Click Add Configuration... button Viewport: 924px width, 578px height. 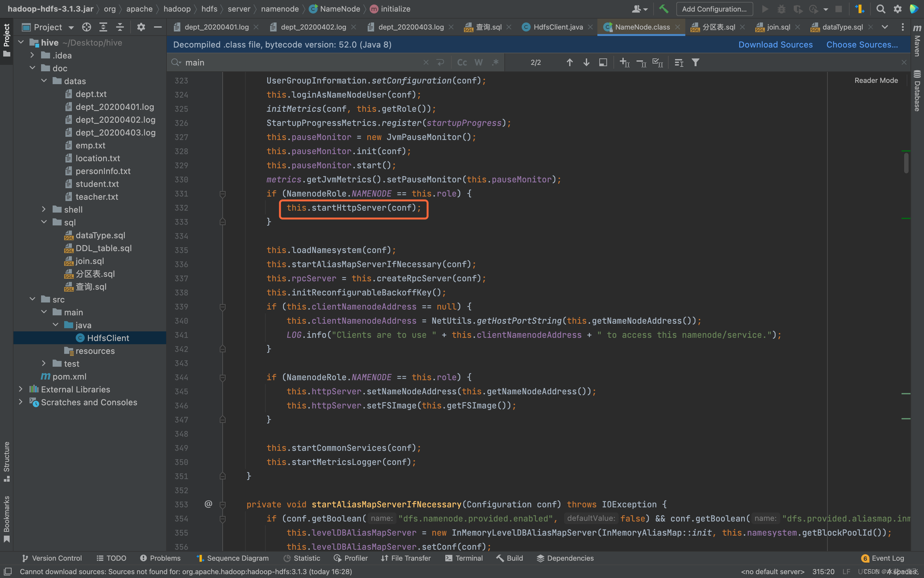coord(714,9)
